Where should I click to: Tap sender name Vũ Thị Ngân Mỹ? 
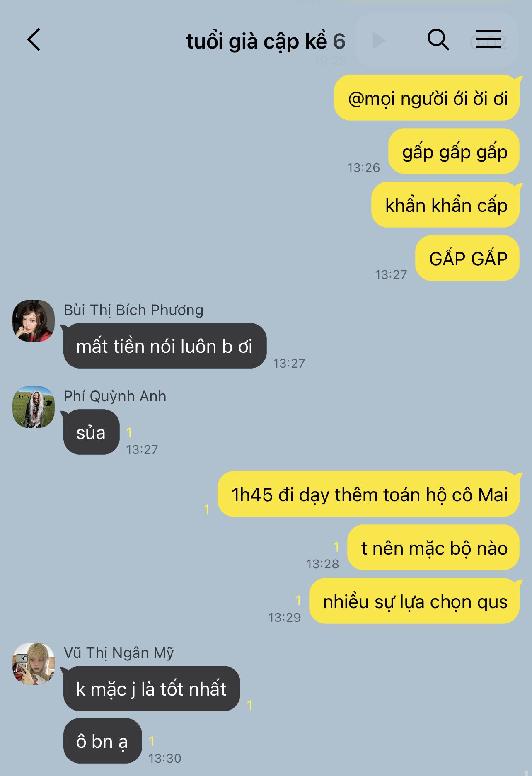point(118,653)
